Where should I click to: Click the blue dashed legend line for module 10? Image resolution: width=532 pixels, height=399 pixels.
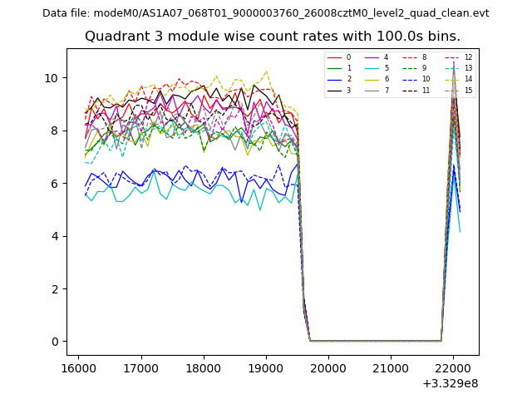(x=411, y=79)
